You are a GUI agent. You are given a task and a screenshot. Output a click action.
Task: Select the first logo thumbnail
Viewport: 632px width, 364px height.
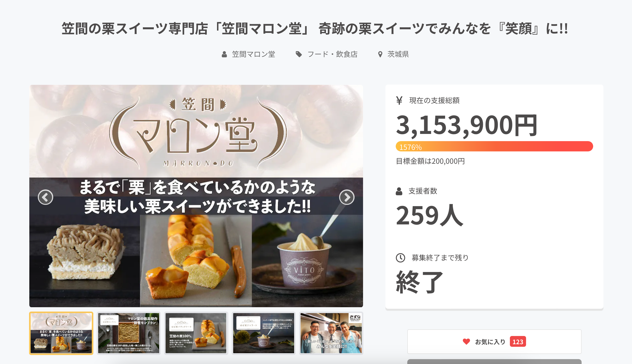[x=61, y=333]
